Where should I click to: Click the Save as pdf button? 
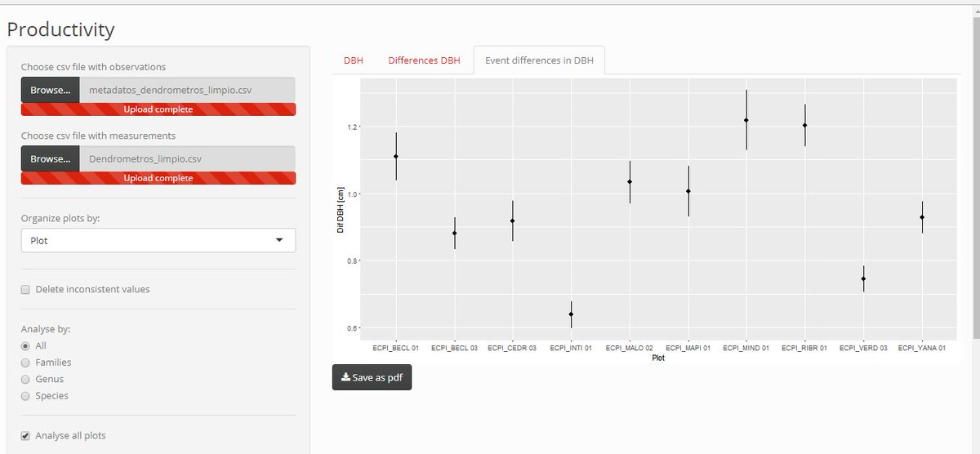[372, 377]
